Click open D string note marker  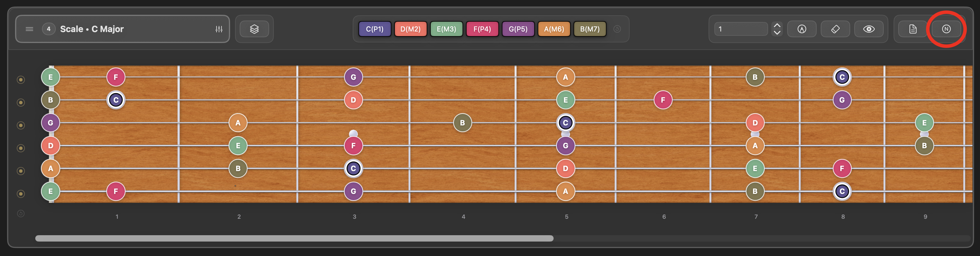click(x=51, y=146)
